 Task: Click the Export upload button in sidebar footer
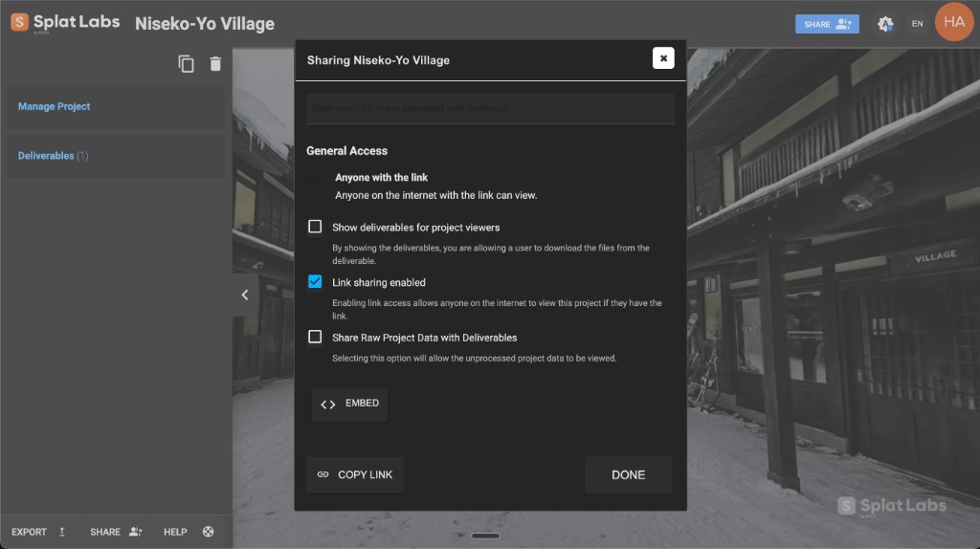click(x=39, y=532)
